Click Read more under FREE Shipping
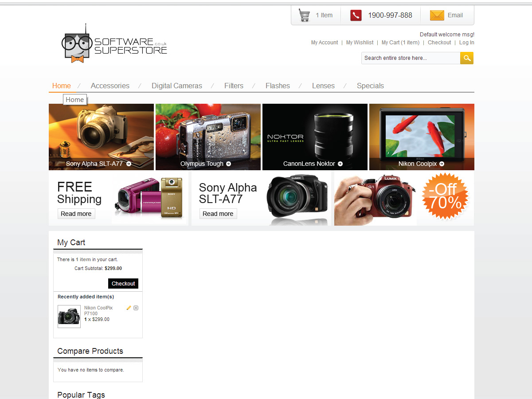532x399 pixels. pyautogui.click(x=76, y=214)
